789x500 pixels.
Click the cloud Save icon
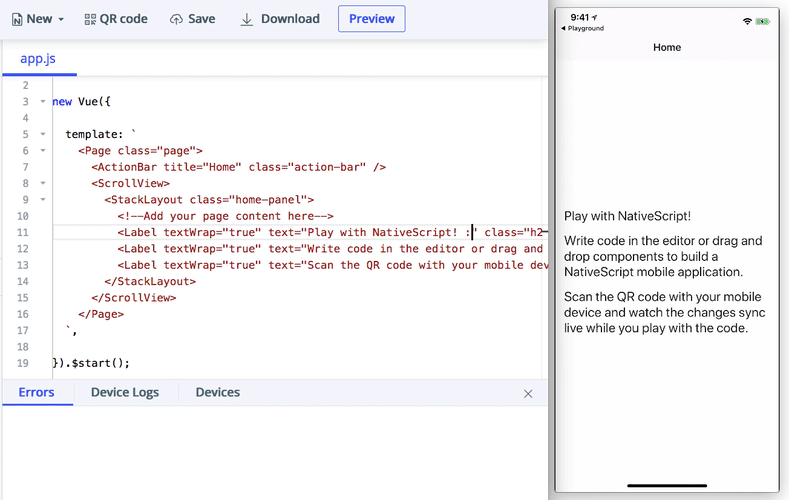(177, 19)
